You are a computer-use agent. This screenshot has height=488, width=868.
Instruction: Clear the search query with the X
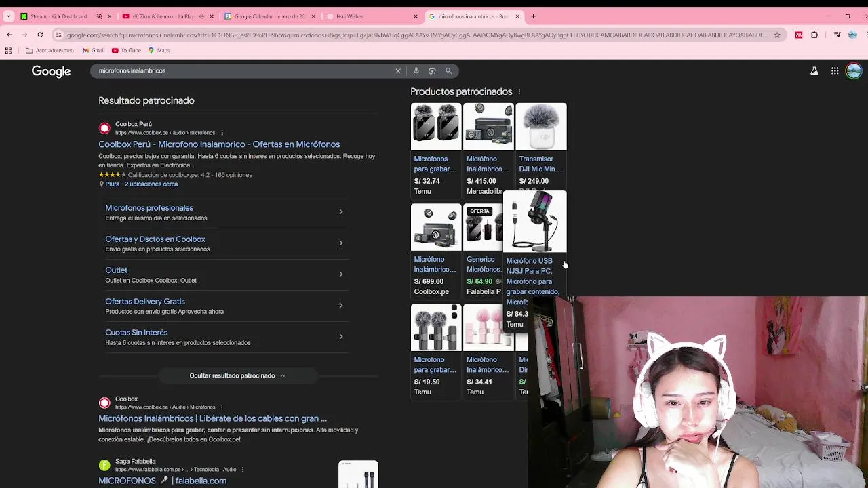tap(398, 70)
